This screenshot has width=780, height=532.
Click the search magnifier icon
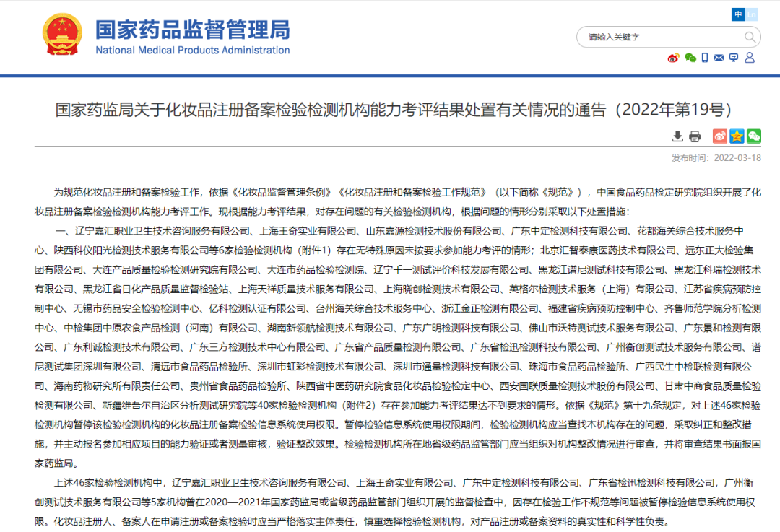750,37
